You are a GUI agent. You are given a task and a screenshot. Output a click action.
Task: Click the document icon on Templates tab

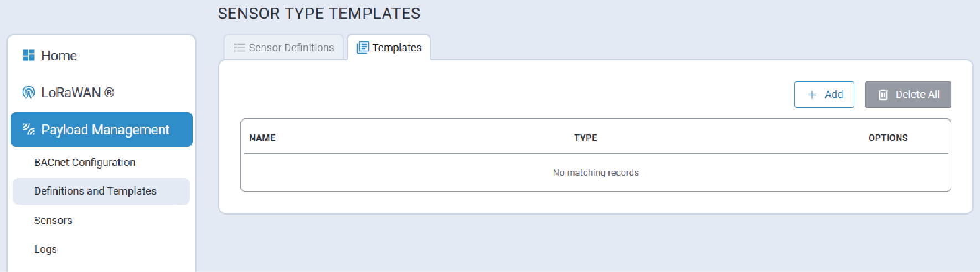tap(363, 48)
